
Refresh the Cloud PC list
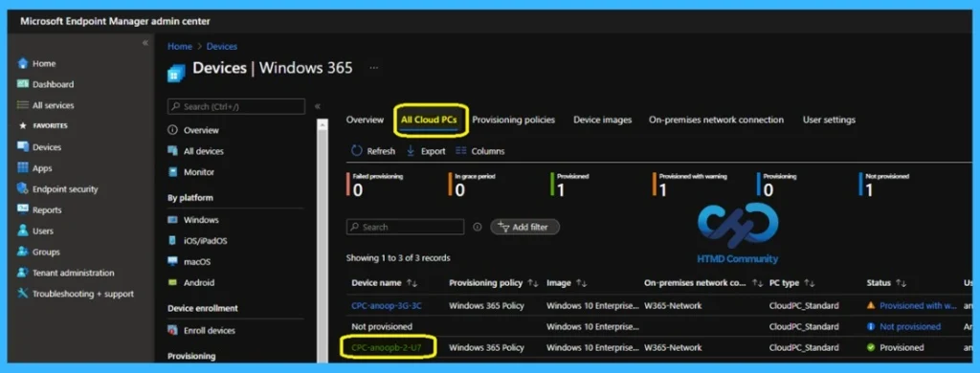tap(374, 151)
